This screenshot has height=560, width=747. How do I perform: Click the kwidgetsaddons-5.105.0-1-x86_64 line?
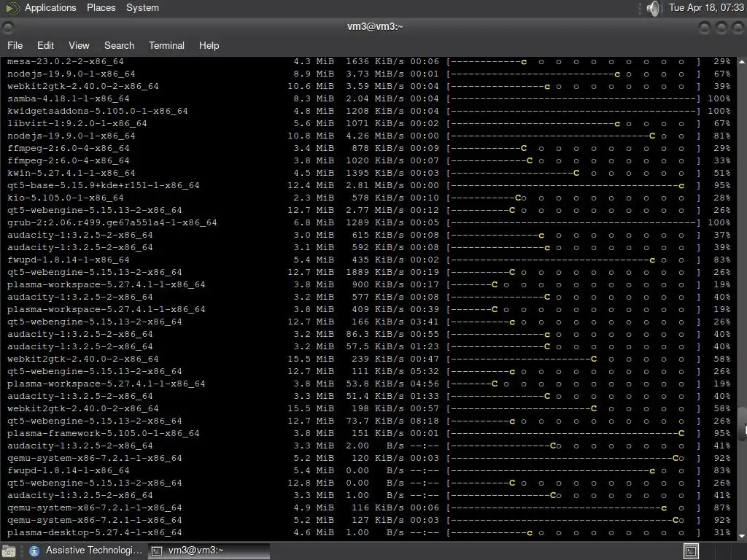coord(97,111)
